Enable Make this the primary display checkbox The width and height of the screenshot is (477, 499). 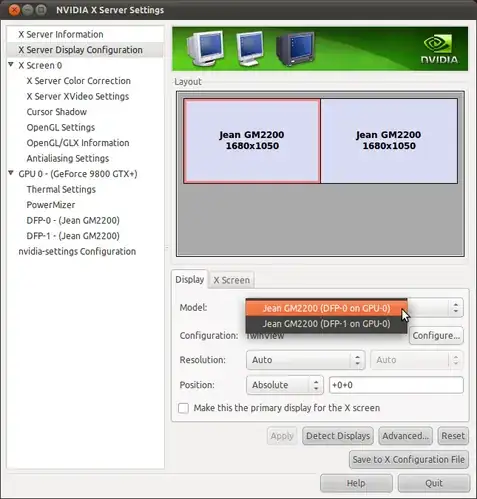coord(183,408)
